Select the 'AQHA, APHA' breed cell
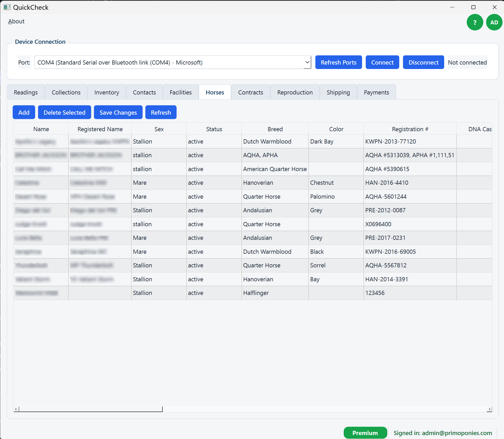Image resolution: width=504 pixels, height=439 pixels. click(275, 155)
